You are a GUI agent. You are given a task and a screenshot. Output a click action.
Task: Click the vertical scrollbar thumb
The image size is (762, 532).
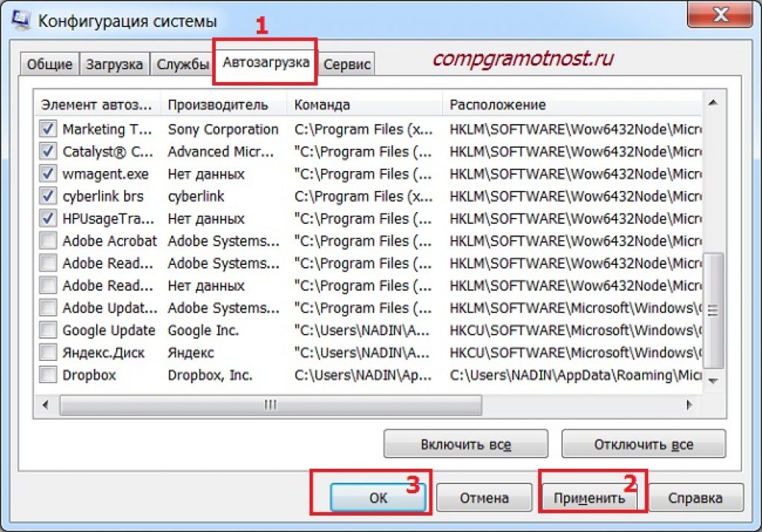point(713,310)
